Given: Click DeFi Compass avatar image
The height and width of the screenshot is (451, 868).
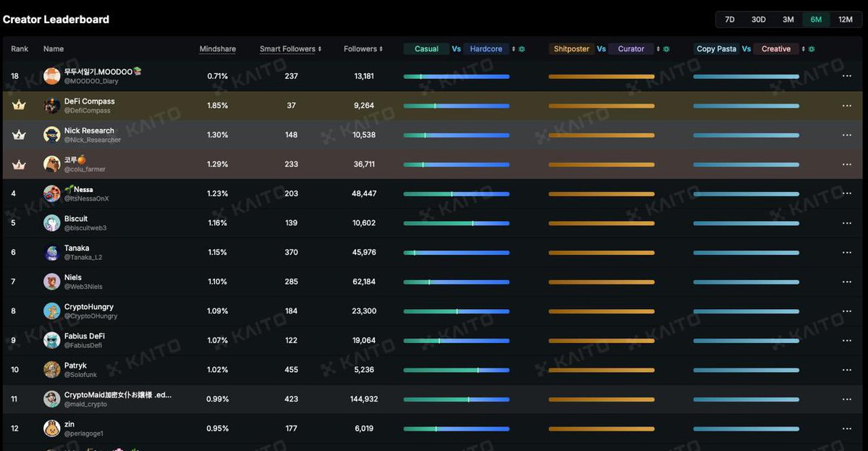Looking at the screenshot, I should click(x=51, y=106).
